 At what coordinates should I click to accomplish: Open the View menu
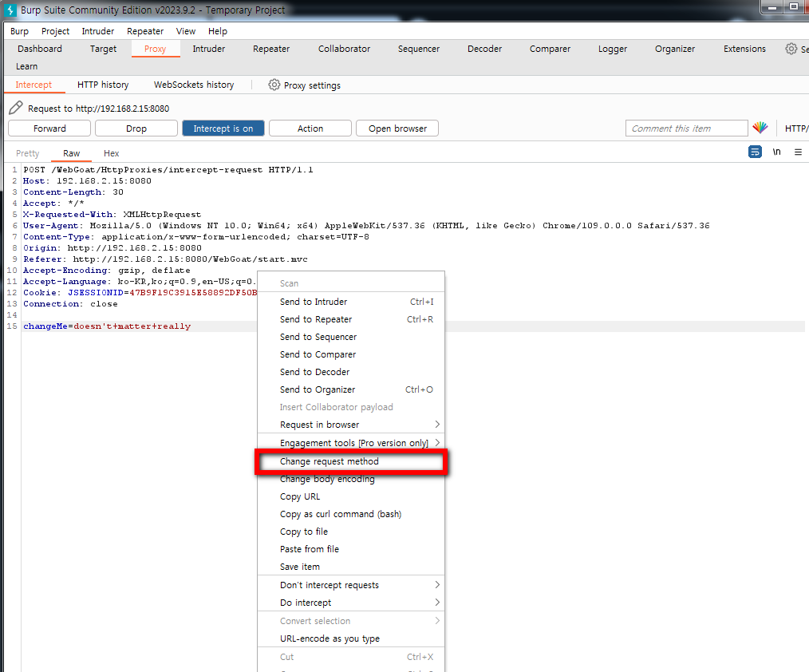click(x=186, y=31)
